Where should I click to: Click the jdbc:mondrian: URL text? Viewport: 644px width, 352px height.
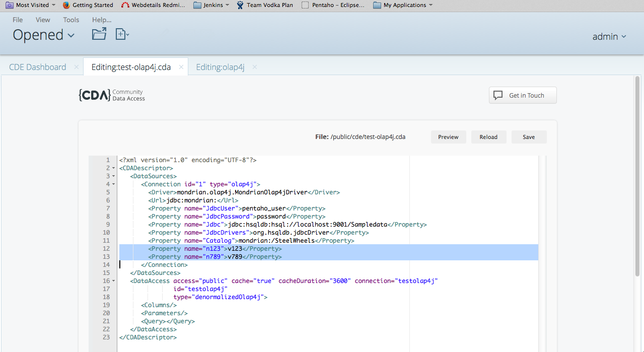(x=191, y=200)
